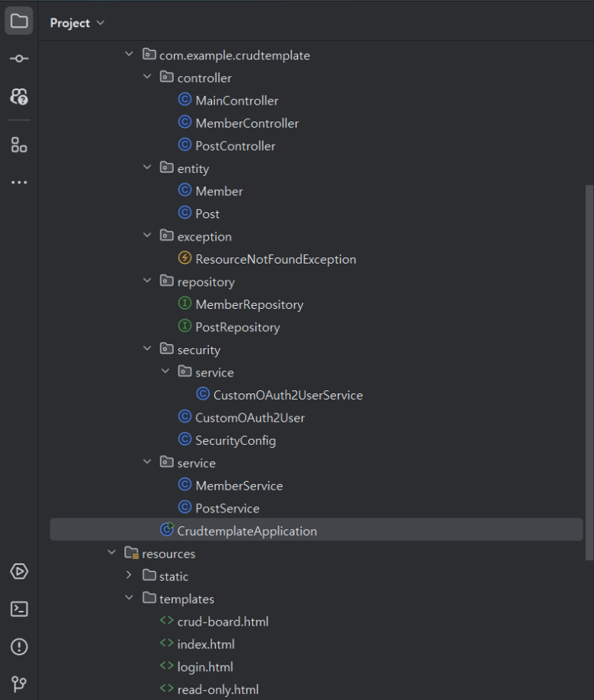The height and width of the screenshot is (700, 594).
Task: Collapse the repository package chevron
Action: (x=147, y=280)
